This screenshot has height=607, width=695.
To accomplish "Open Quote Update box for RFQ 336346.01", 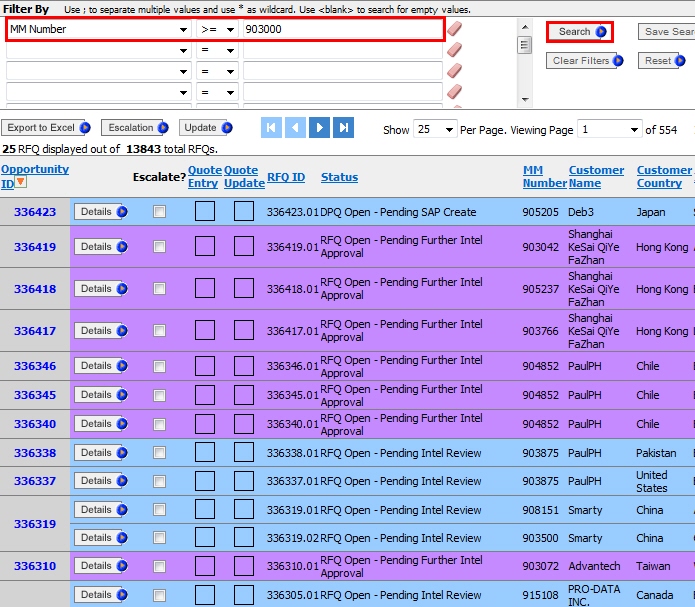I will [x=244, y=366].
